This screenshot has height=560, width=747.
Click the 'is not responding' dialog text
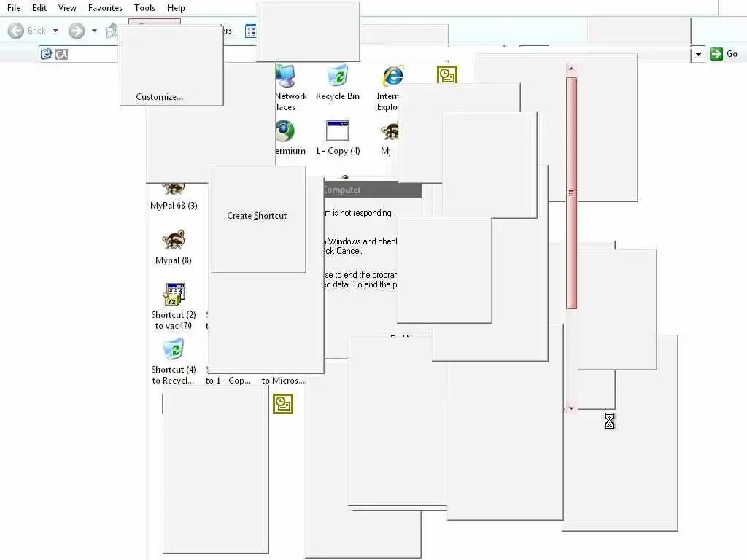pyautogui.click(x=359, y=213)
